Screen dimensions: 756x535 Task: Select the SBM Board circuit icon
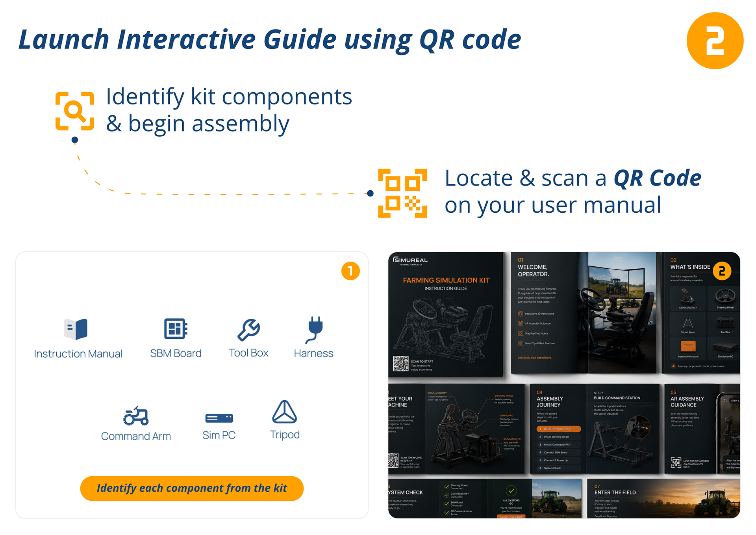pyautogui.click(x=176, y=329)
